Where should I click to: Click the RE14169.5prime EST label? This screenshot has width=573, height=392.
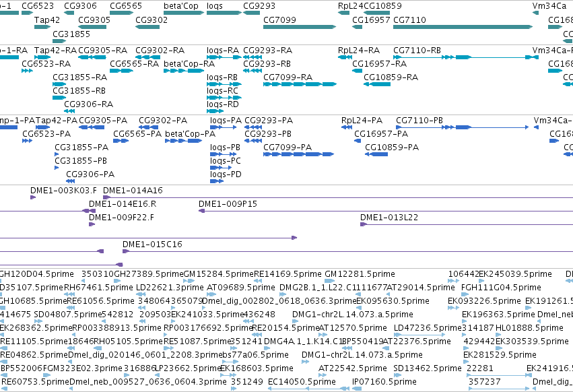click(x=288, y=274)
